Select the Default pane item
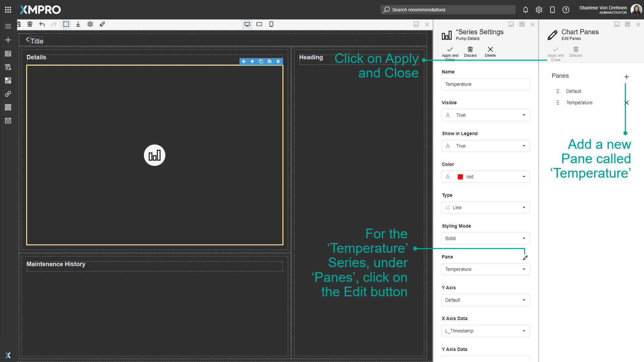The image size is (644, 362). [574, 91]
